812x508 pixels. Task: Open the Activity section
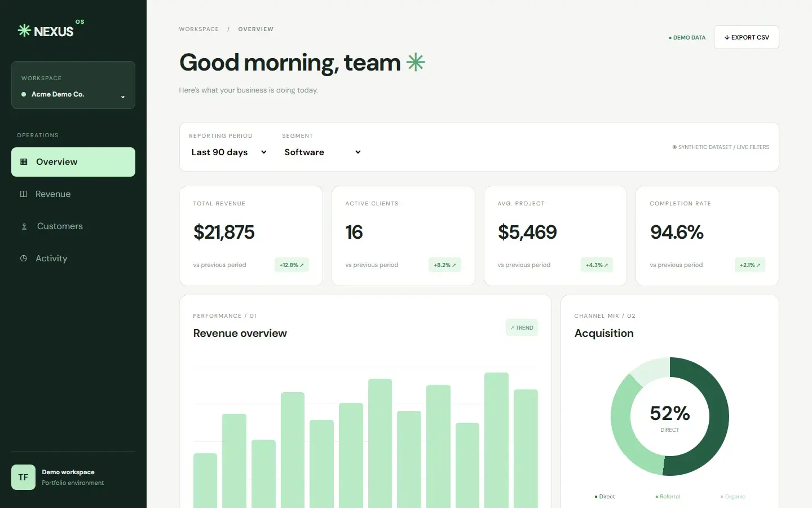point(73,259)
